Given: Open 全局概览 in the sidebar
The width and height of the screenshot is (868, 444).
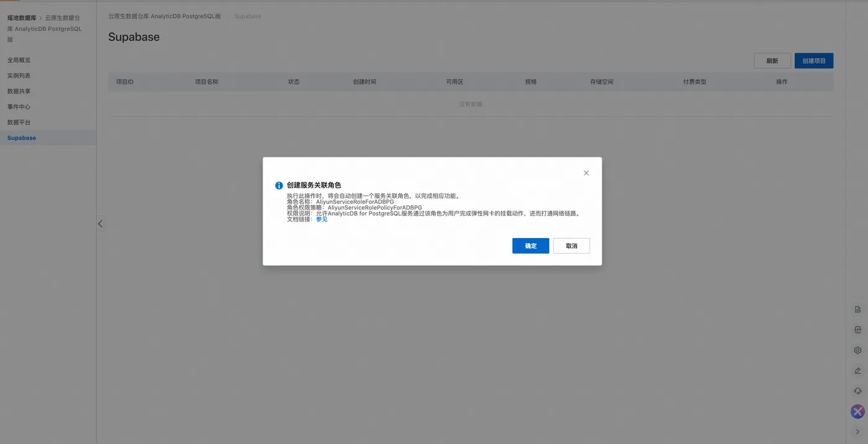Looking at the screenshot, I should pyautogui.click(x=19, y=60).
